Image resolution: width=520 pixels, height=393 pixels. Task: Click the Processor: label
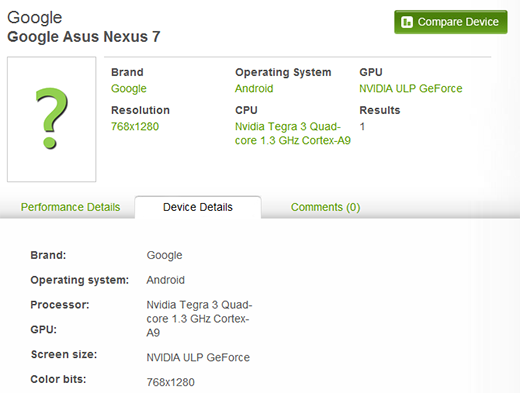click(60, 305)
